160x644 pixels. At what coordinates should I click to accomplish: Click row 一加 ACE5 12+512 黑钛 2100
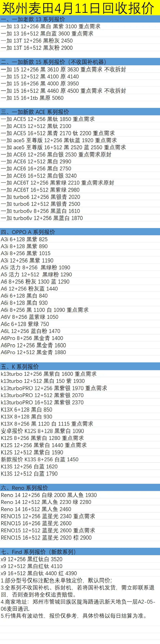80,126
